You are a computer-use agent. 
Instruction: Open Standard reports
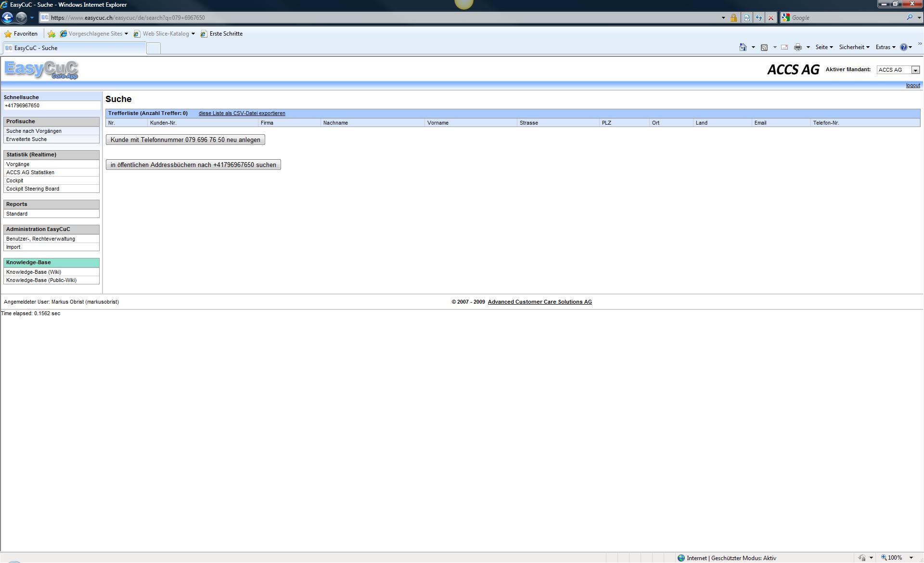click(x=51, y=214)
